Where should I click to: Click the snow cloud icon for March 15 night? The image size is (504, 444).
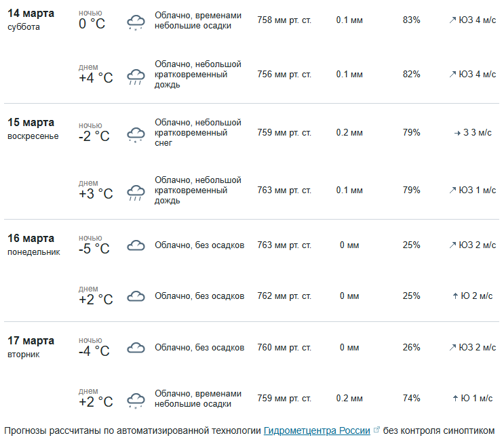point(136,134)
